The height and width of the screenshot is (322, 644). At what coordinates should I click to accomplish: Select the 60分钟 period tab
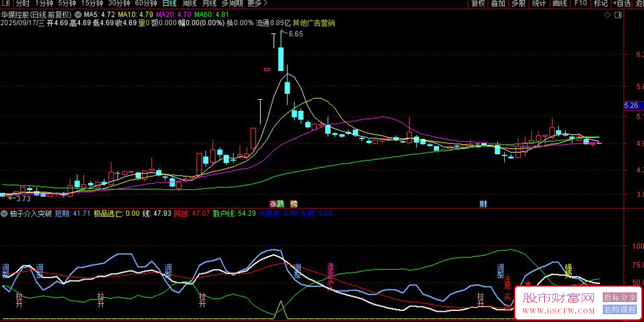point(146,4)
